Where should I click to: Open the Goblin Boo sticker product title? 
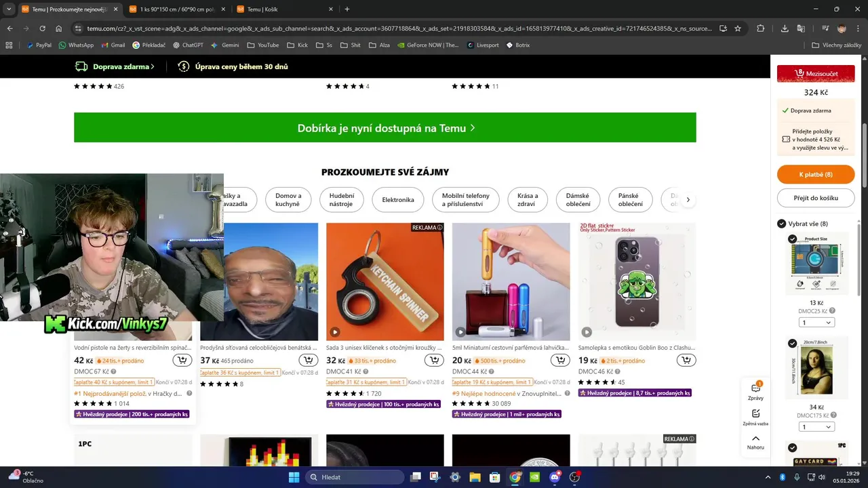[x=637, y=347]
